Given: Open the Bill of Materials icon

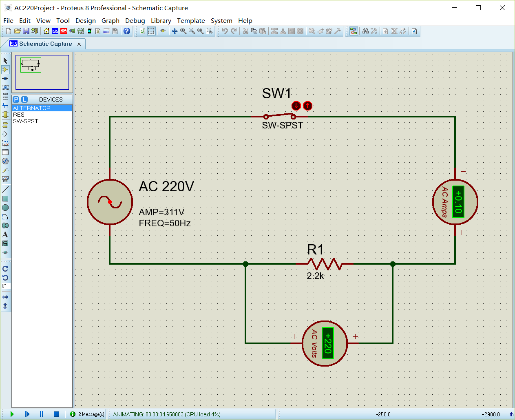Looking at the screenshot, I should click(x=98, y=31).
